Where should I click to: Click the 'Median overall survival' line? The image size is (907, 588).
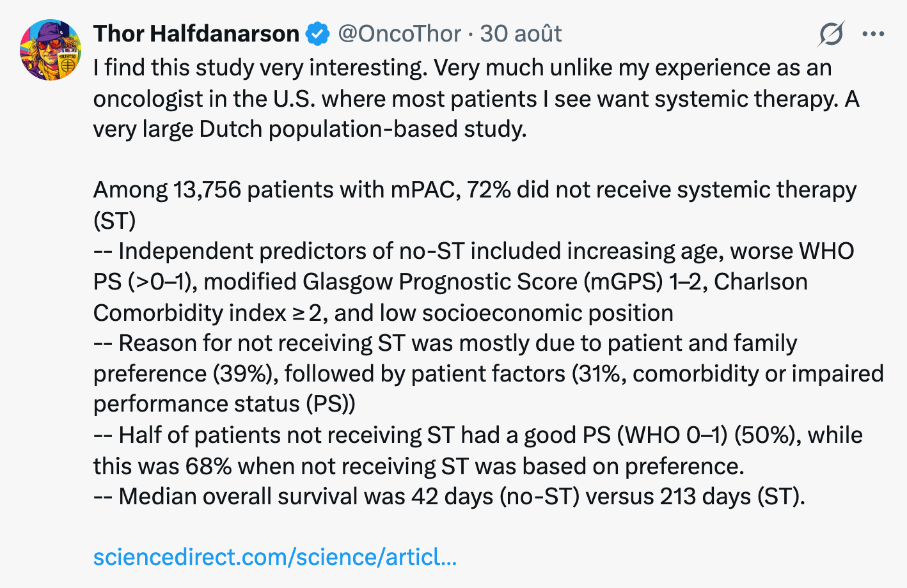pos(450,497)
